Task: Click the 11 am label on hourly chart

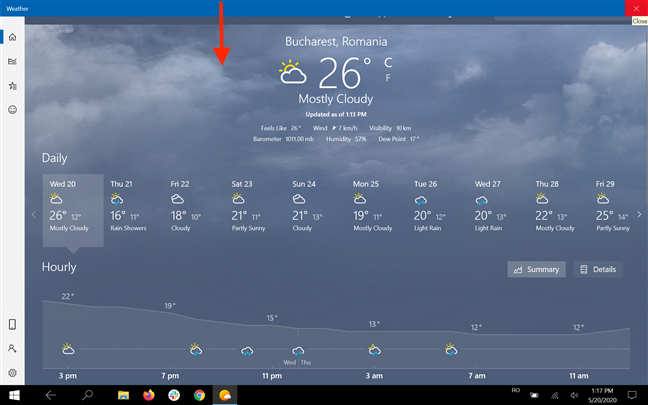Action: point(579,376)
